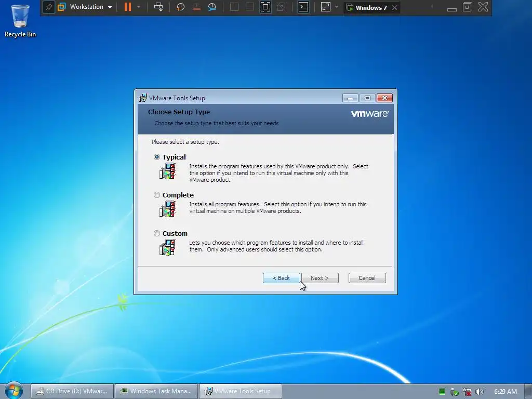Click the Show Desktop strip
The image size is (532, 399).
click(528, 391)
